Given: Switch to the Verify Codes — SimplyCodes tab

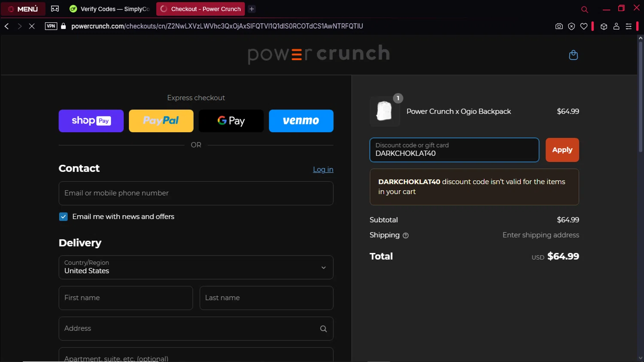Looking at the screenshot, I should (109, 9).
